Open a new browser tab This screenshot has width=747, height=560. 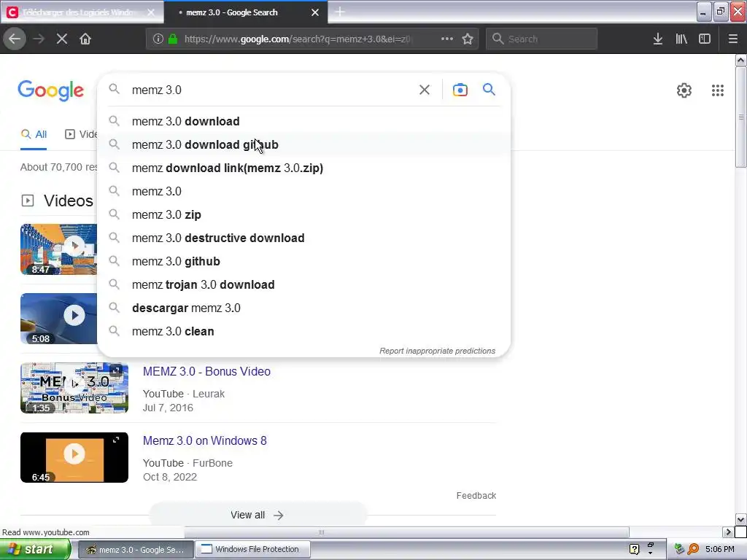[x=340, y=12]
